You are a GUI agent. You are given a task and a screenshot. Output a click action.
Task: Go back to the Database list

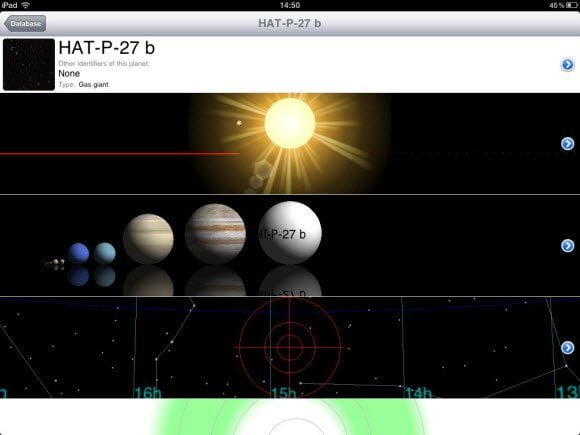point(25,24)
